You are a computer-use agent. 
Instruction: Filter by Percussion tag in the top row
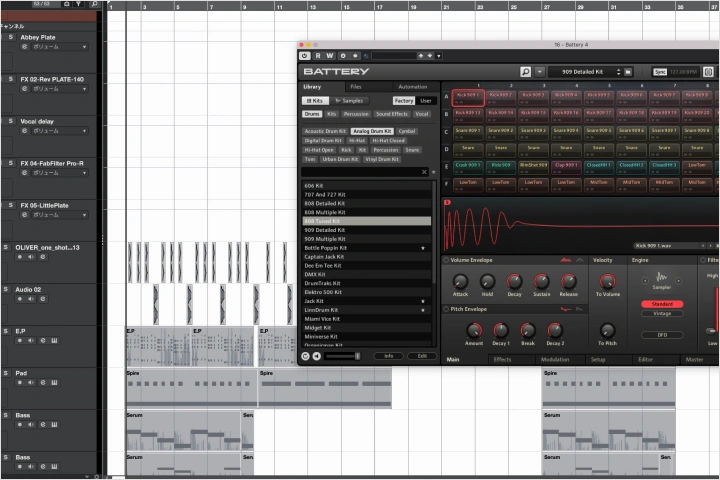click(356, 114)
